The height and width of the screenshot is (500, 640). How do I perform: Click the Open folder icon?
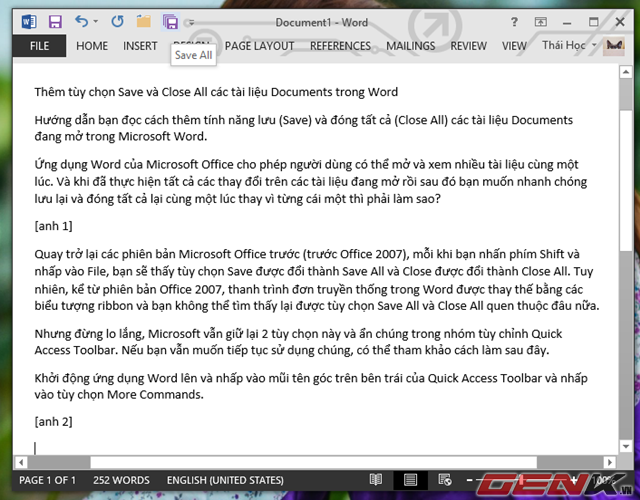coord(144,20)
